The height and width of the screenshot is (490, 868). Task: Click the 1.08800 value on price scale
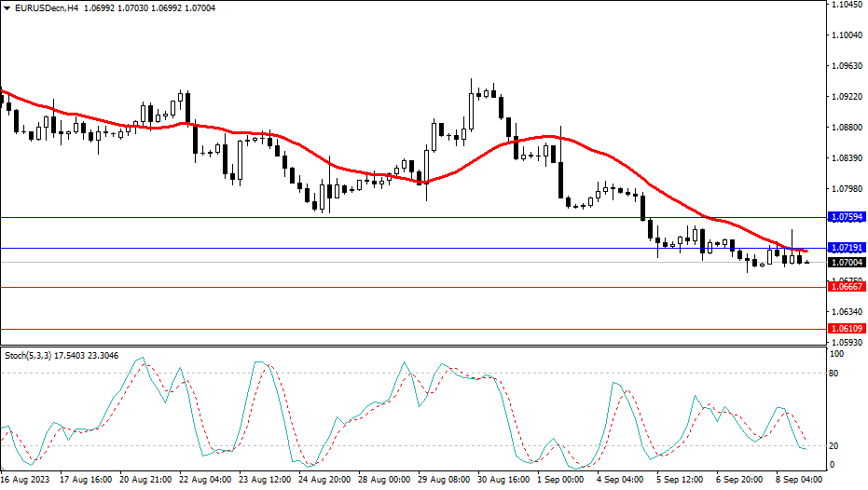click(x=847, y=128)
